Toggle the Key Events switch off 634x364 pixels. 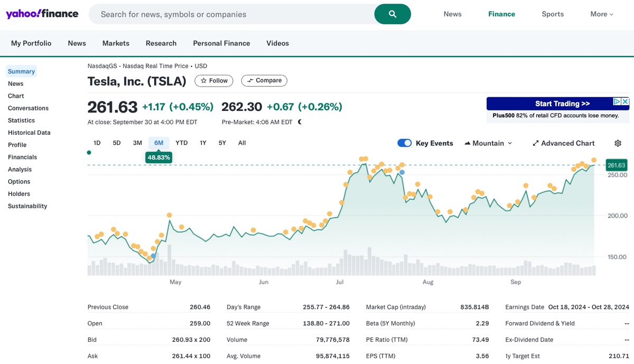tap(404, 143)
